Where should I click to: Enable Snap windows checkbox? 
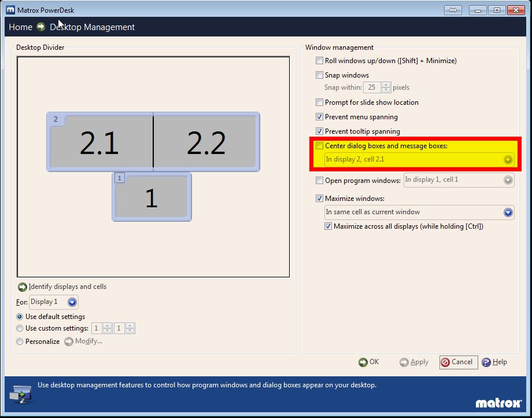pos(319,75)
